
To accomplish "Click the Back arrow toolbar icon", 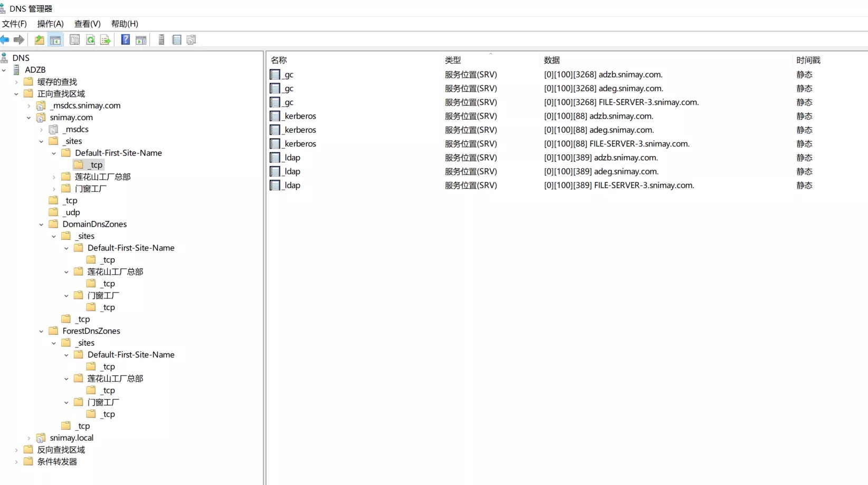I will (x=5, y=40).
